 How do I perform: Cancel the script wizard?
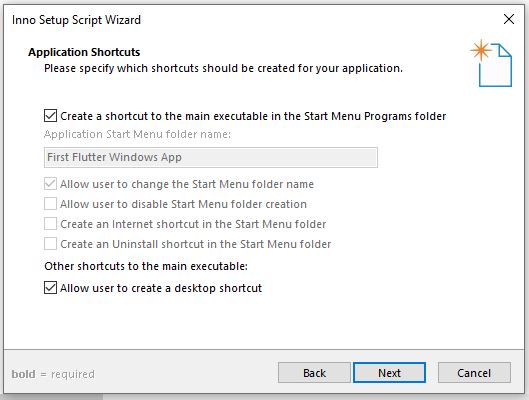coord(474,373)
